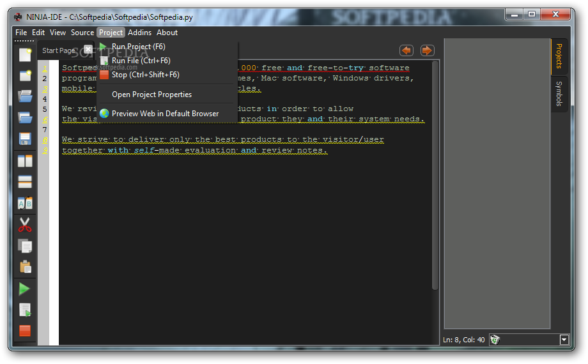Switch to the Projects side tab
This screenshot has height=364, width=588.
point(559,56)
